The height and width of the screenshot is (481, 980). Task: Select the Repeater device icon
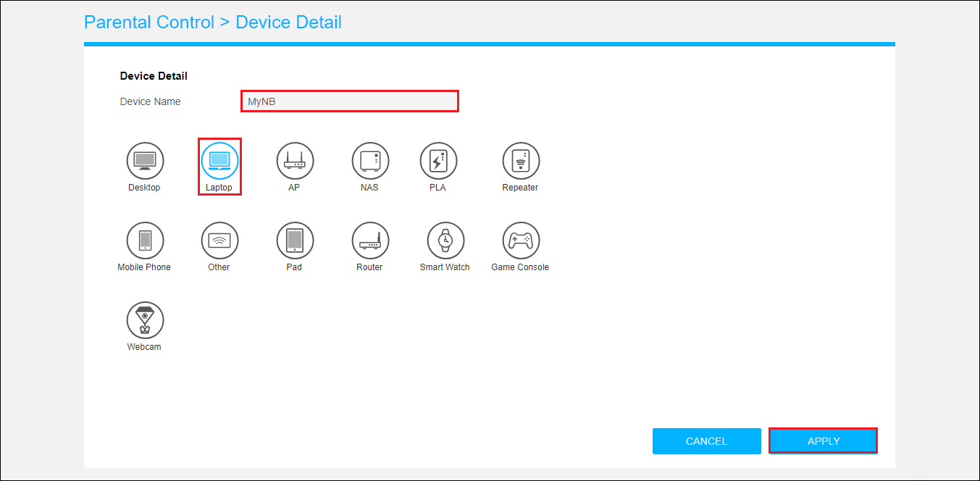point(521,161)
